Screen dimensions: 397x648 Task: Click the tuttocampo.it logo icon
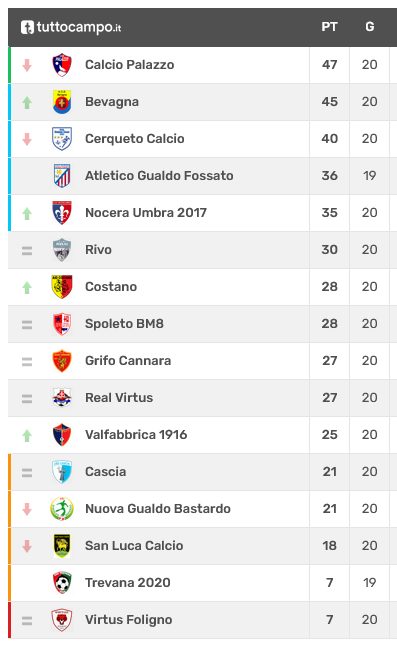coord(27,27)
